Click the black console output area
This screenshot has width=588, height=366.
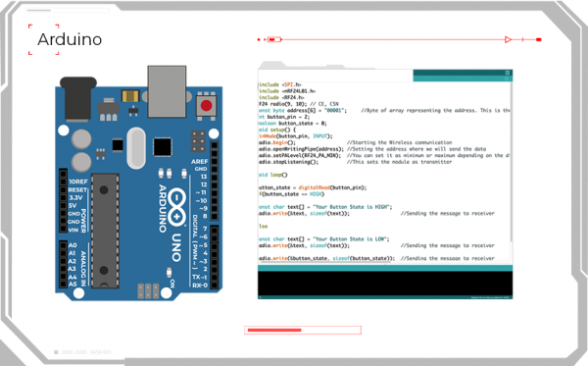tap(385, 284)
